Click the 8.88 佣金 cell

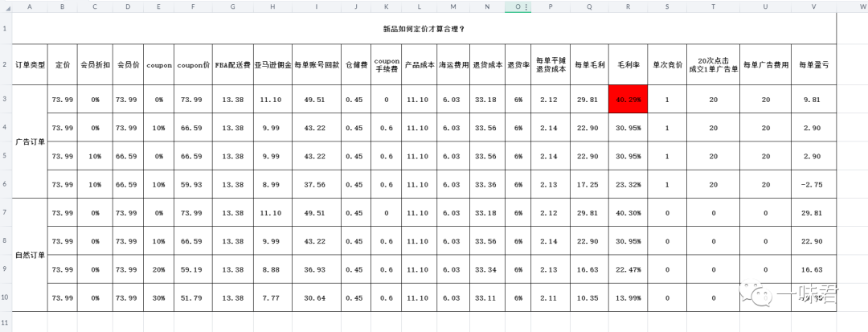coord(273,269)
